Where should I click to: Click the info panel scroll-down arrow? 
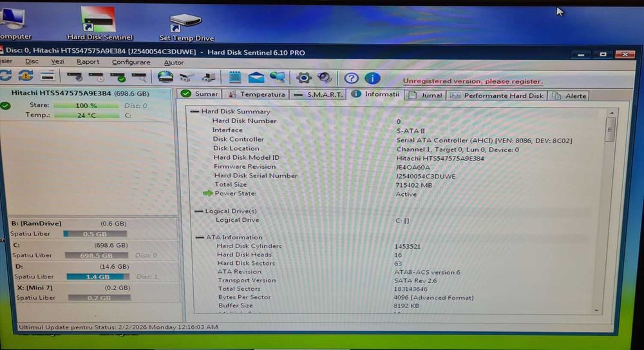pos(597,311)
